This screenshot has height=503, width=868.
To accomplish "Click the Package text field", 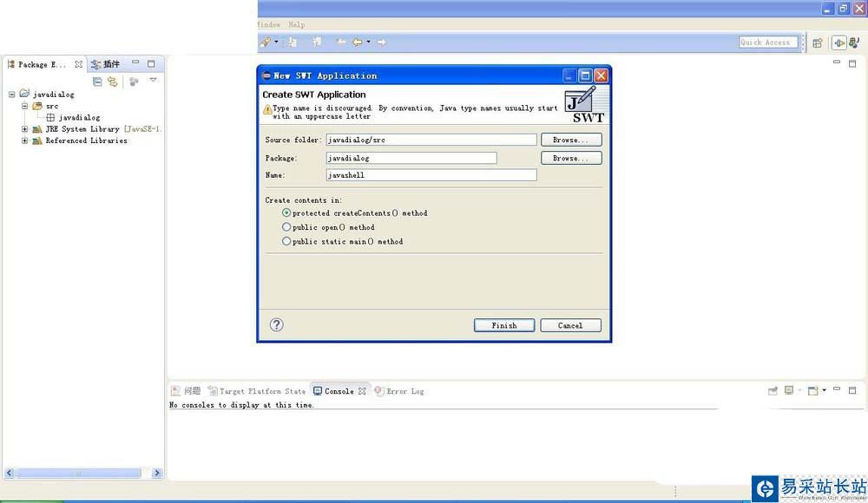I will [411, 158].
